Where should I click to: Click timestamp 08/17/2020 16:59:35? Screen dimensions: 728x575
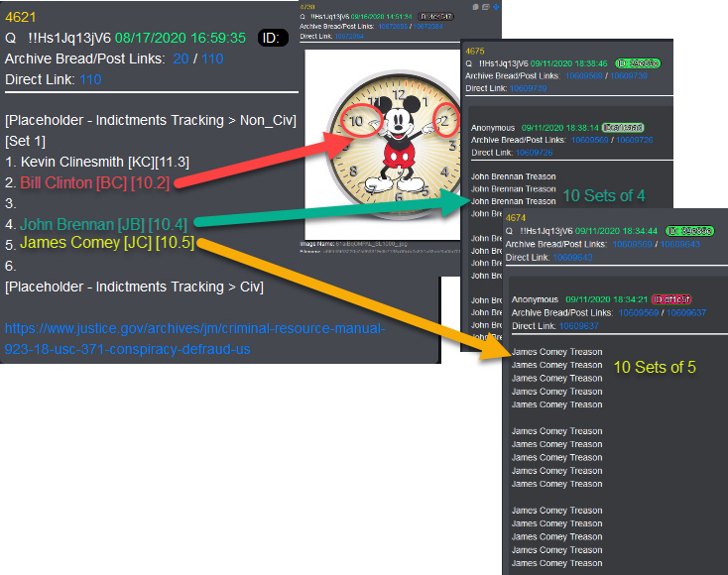coord(181,38)
